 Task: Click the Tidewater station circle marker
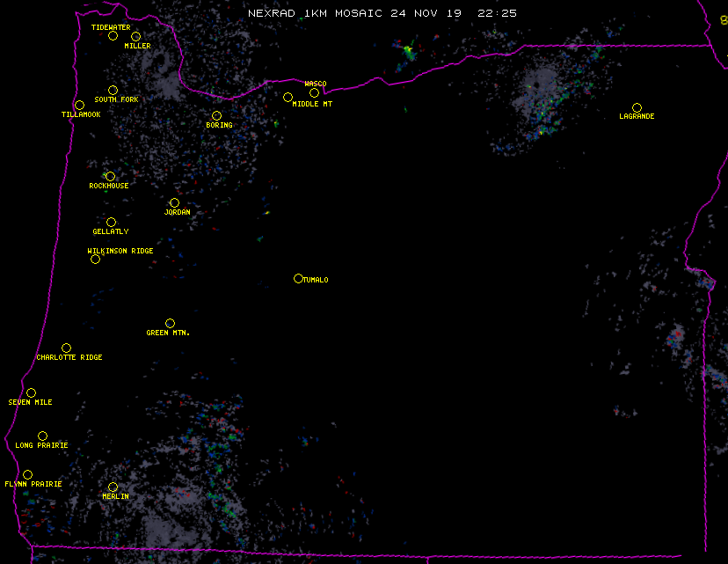click(113, 36)
